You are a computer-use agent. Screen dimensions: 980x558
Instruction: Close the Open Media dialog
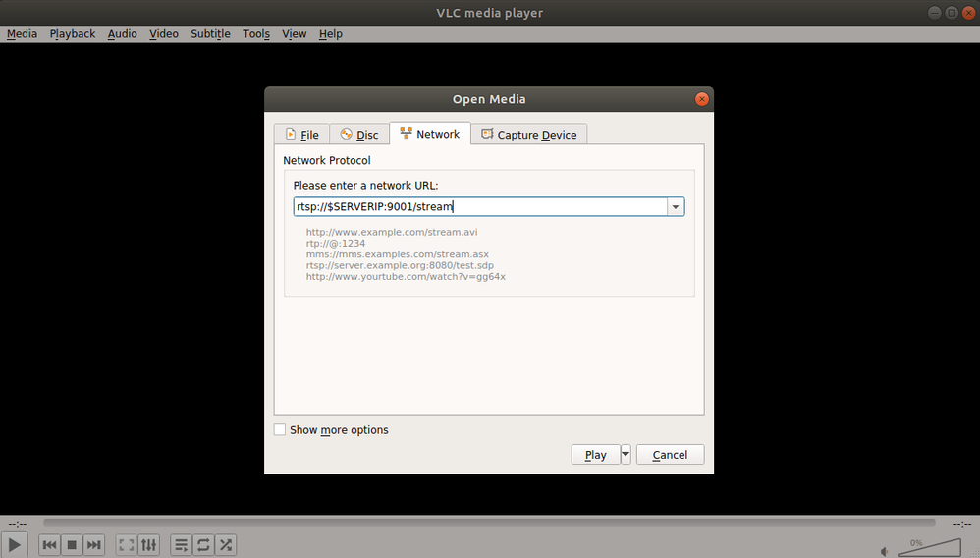[x=702, y=99]
